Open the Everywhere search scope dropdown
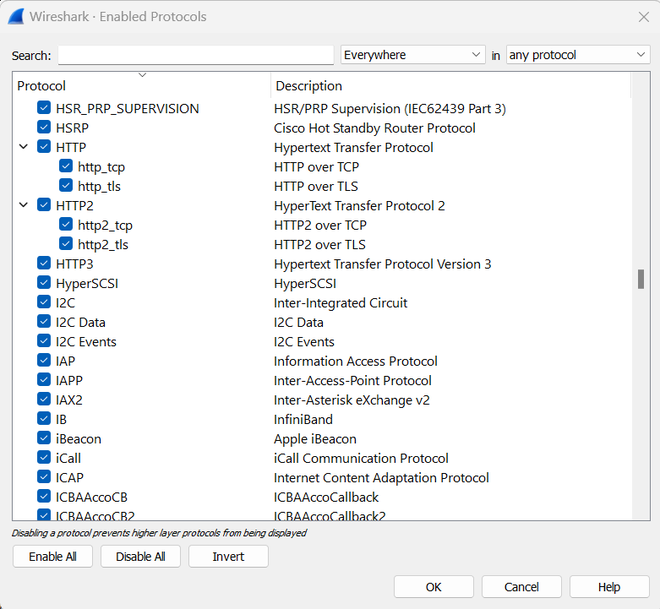The height and width of the screenshot is (609, 660). tap(412, 55)
